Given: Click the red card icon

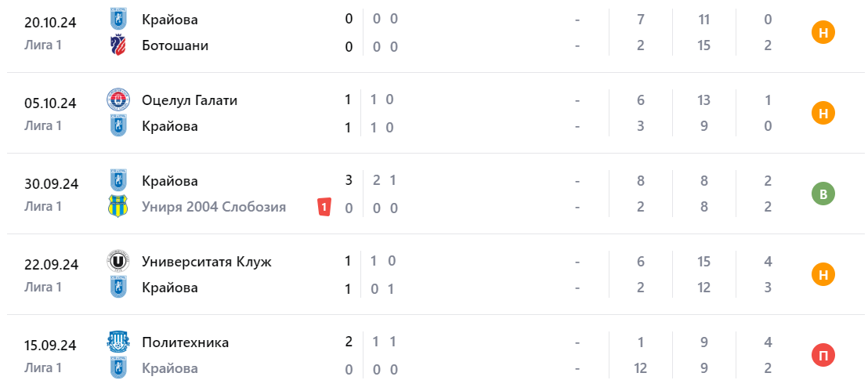Looking at the screenshot, I should click(x=324, y=208).
